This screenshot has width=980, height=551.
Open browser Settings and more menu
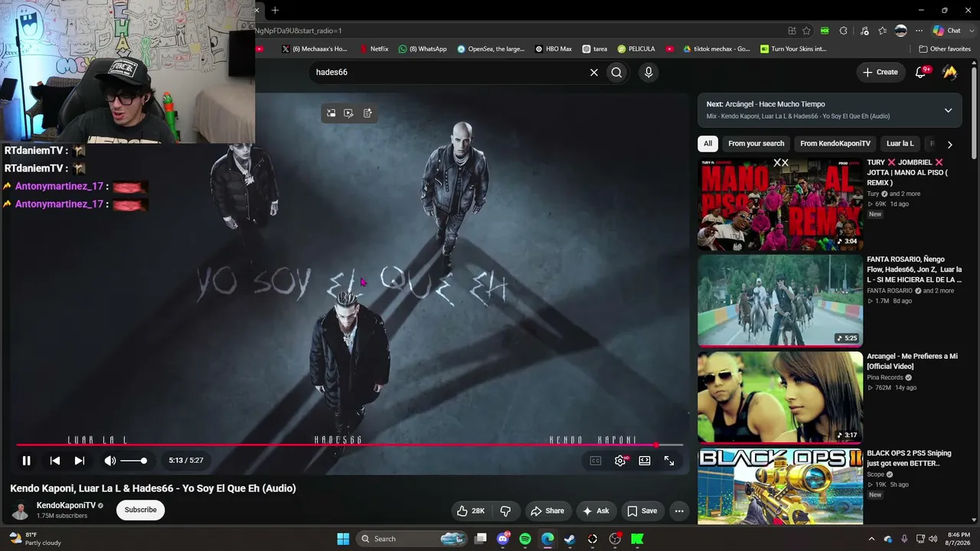pos(918,31)
